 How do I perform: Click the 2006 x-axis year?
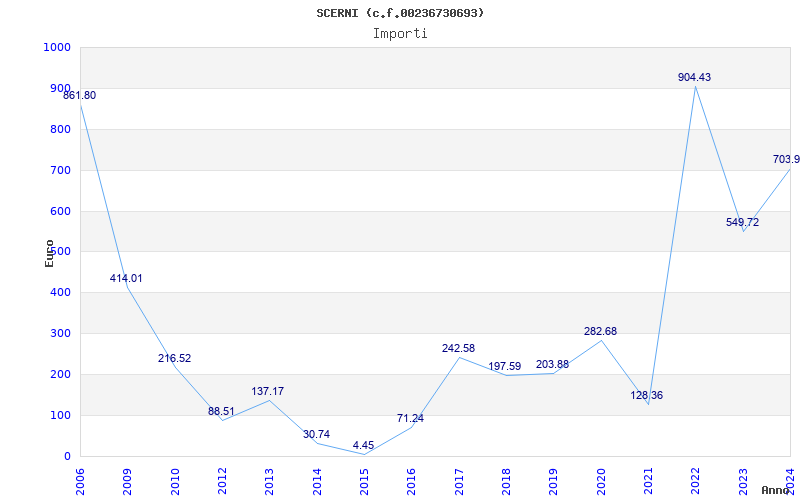[80, 482]
